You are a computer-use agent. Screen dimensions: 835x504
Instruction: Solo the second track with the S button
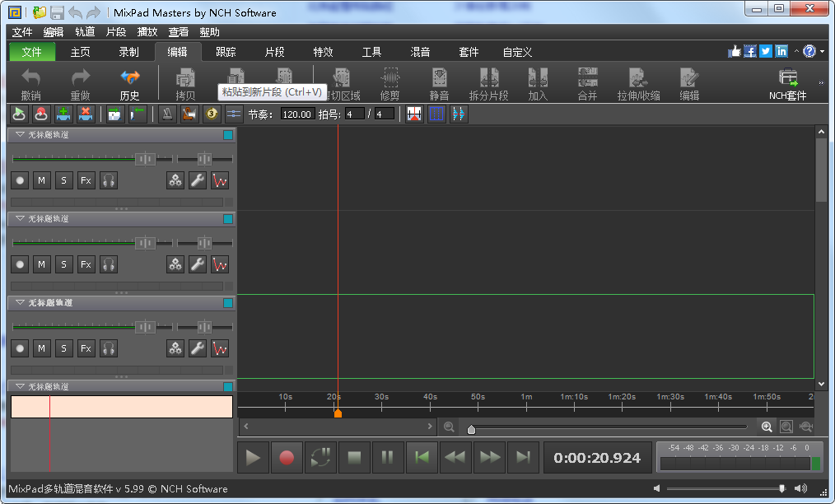(x=63, y=264)
